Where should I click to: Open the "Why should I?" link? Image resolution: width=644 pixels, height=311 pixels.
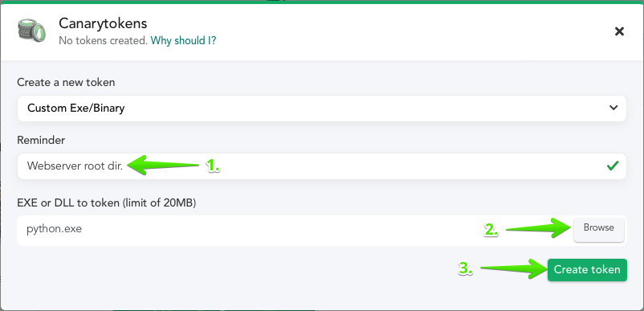183,41
